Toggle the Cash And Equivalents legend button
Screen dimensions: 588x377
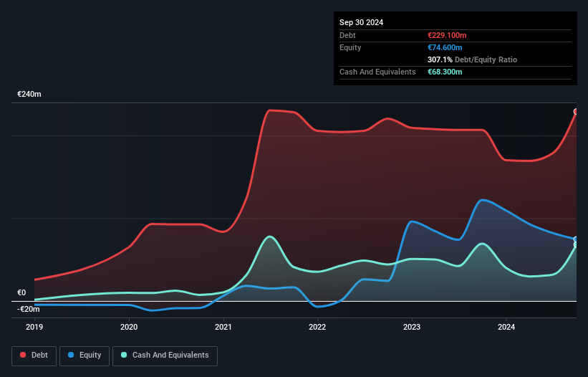165,356
